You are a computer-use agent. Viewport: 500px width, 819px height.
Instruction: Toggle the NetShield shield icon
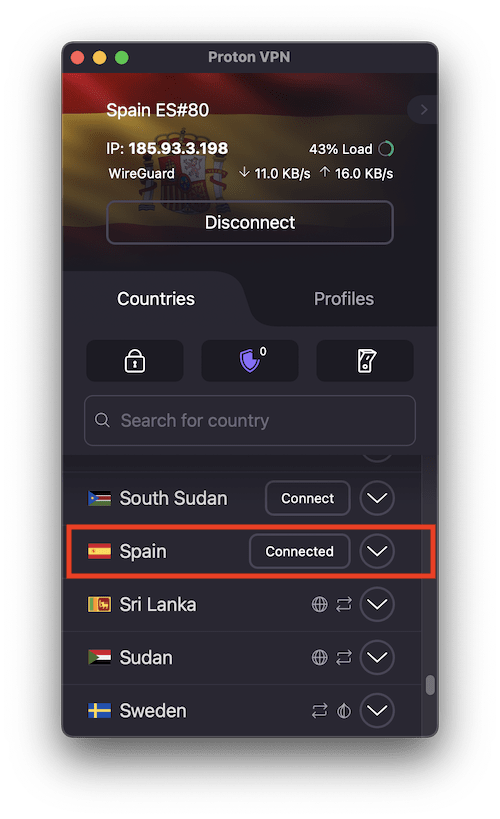[250, 361]
